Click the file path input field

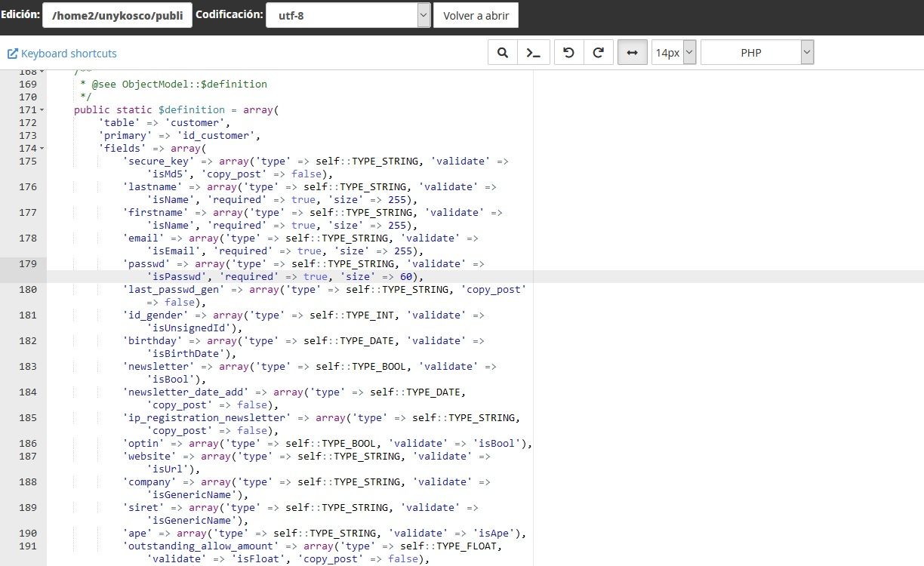117,14
